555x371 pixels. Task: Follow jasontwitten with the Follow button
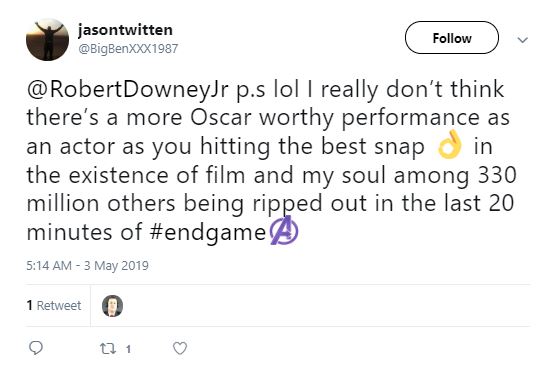point(452,38)
